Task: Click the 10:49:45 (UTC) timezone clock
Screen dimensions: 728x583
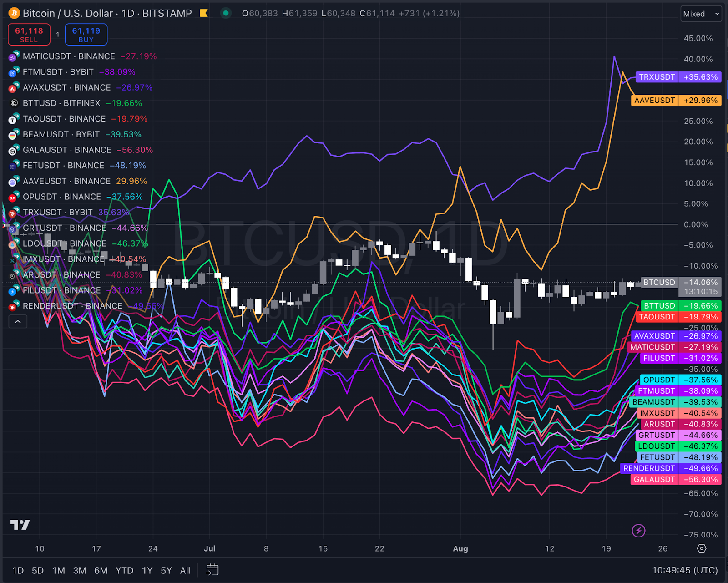Action: click(x=685, y=570)
